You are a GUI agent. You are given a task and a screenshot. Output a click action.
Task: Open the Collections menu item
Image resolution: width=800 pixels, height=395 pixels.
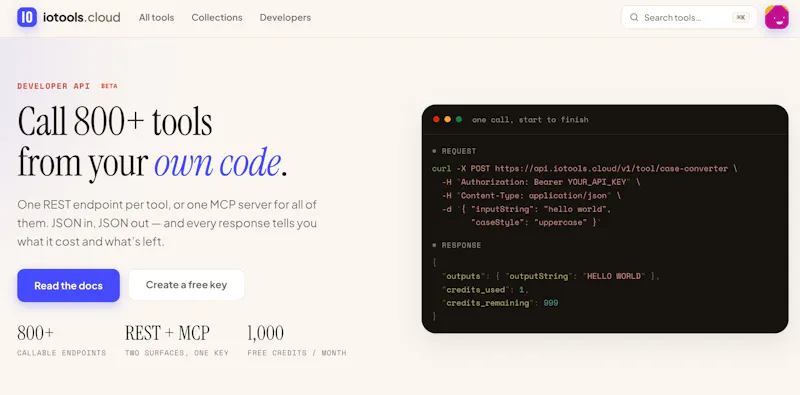click(x=217, y=17)
